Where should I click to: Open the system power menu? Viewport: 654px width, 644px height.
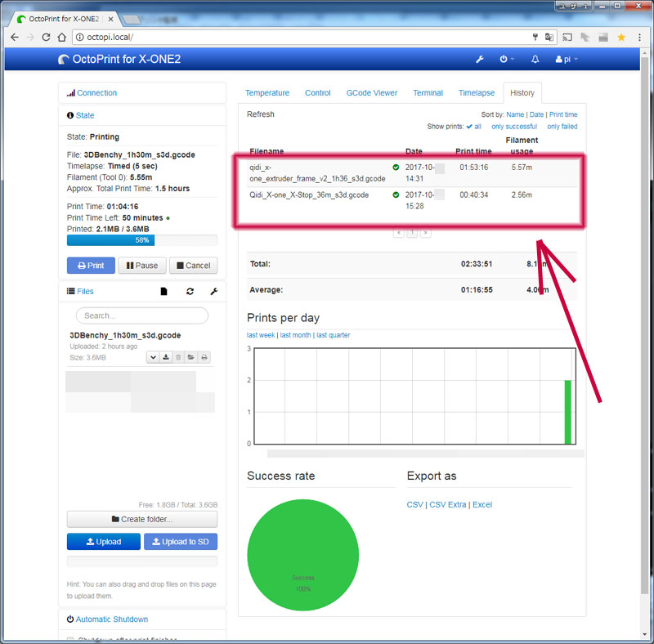tap(506, 59)
